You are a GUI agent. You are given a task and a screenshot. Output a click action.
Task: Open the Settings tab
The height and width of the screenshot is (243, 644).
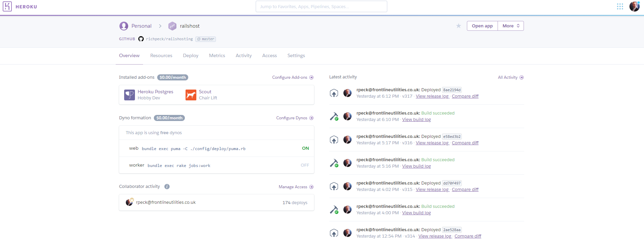pos(296,56)
